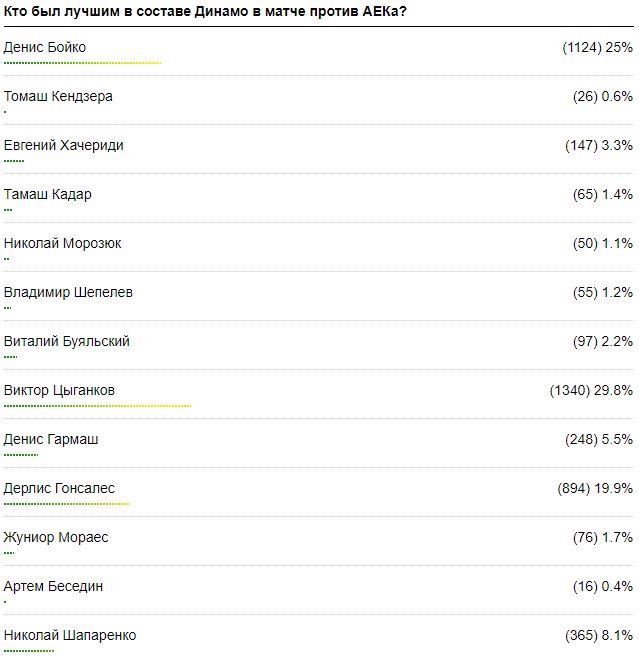The image size is (639, 659).
Task: Select Виталий Буяльский poll entry
Action: point(67,341)
